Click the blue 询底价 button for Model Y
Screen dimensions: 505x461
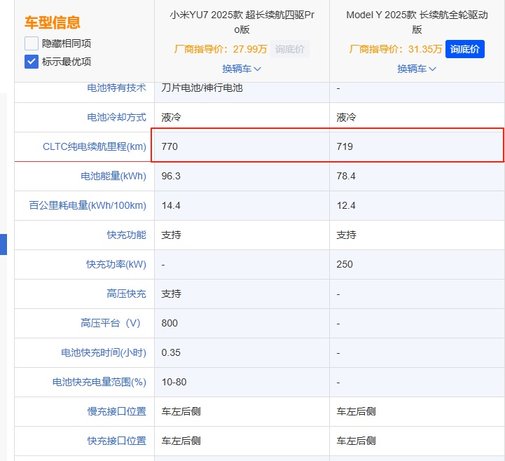pyautogui.click(x=465, y=49)
